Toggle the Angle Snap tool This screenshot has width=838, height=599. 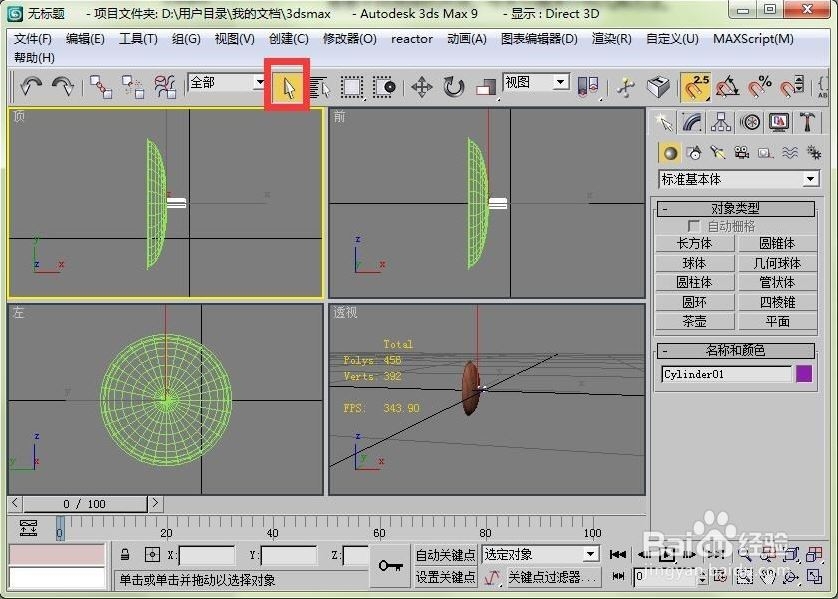[728, 87]
